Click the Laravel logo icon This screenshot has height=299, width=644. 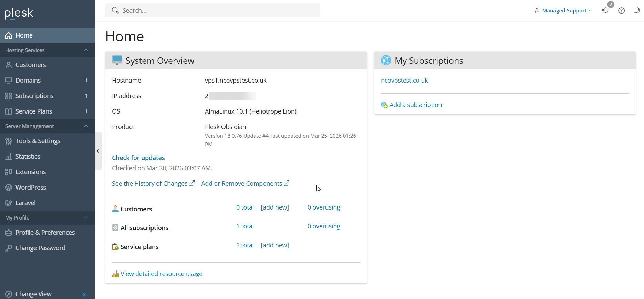coord(9,203)
